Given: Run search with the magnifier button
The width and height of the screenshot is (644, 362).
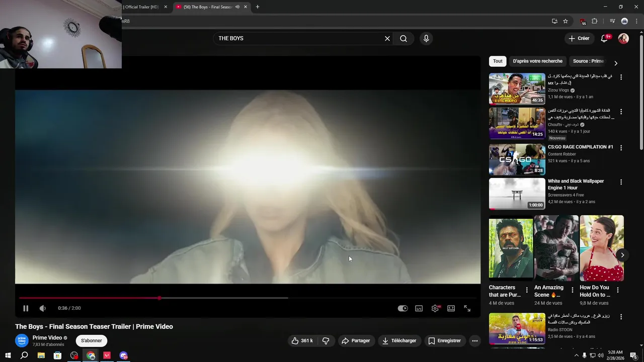Looking at the screenshot, I should (404, 38).
